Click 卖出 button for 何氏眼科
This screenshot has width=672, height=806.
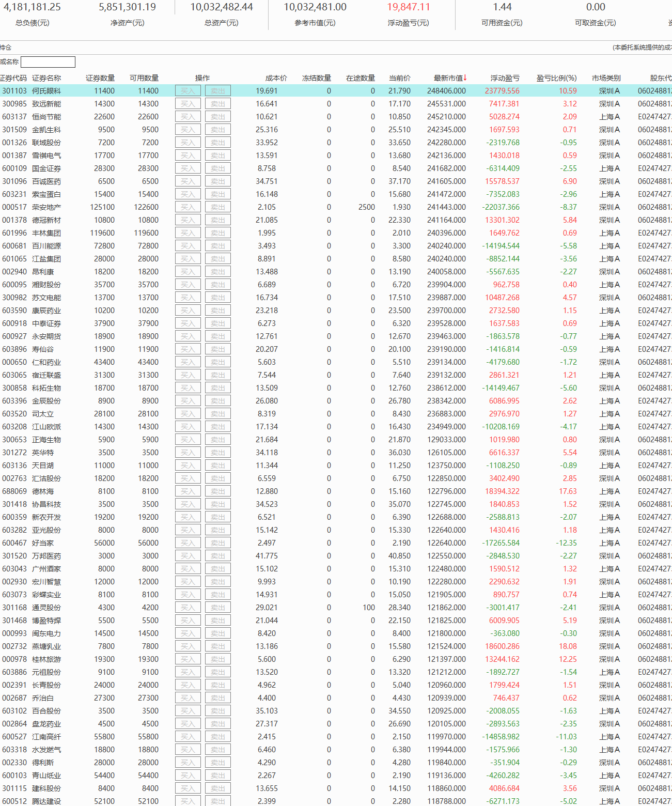218,91
